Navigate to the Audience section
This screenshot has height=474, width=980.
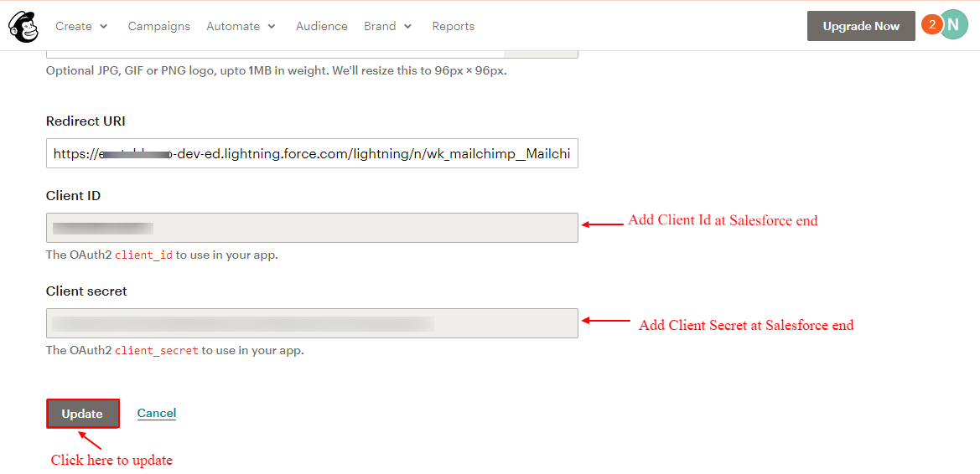click(321, 27)
